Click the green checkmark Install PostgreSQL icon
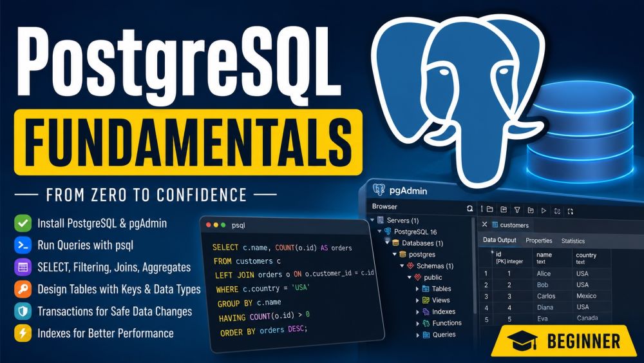The width and height of the screenshot is (644, 363). 23,223
